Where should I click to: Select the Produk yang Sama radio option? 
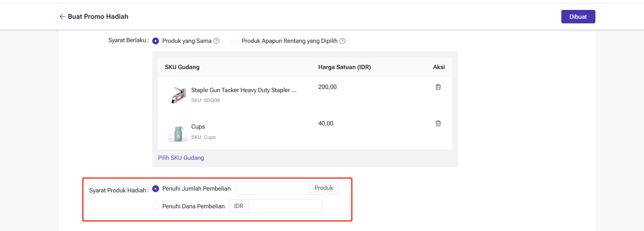point(155,41)
